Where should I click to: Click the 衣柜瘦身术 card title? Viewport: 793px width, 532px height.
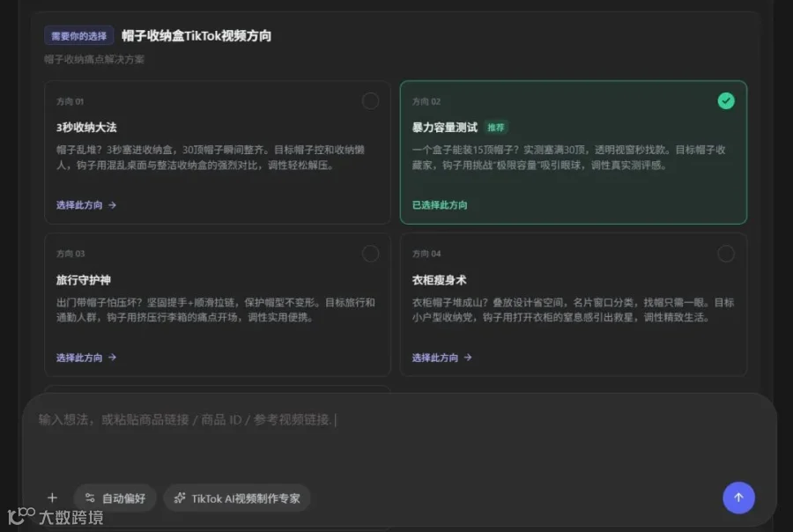click(439, 280)
